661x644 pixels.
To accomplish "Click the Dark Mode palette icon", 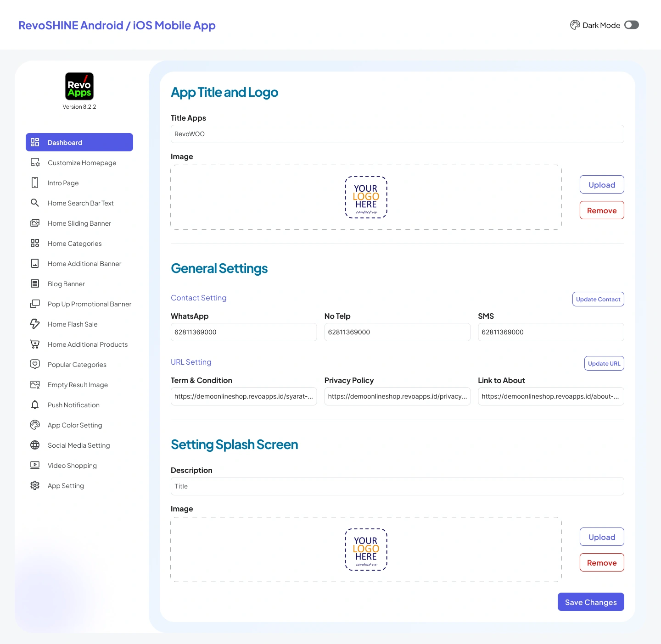I will [575, 25].
